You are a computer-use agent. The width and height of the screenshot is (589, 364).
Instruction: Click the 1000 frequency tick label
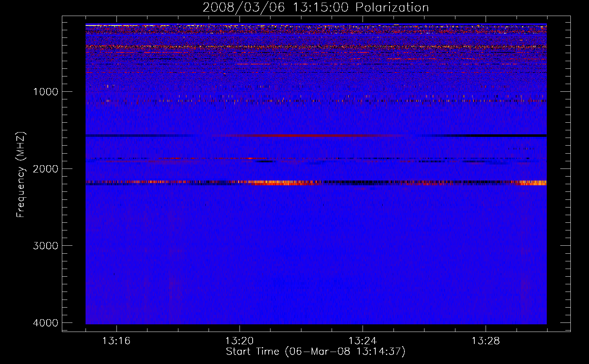click(46, 92)
